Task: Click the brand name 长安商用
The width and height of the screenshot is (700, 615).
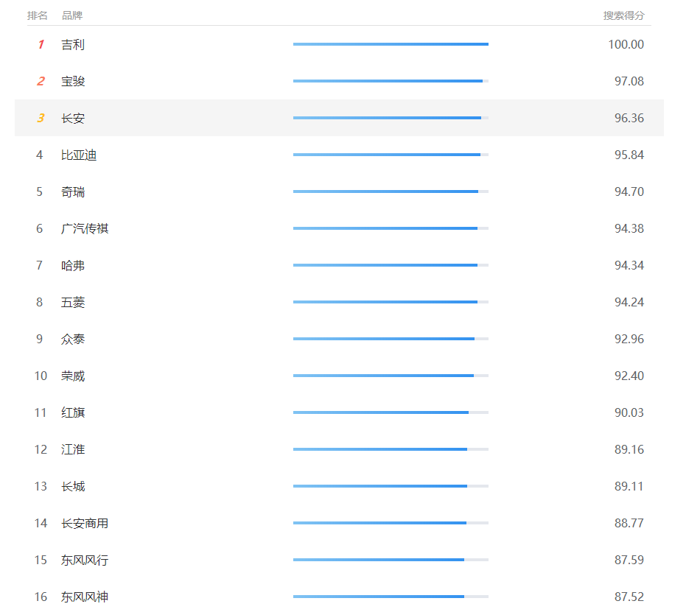Action: coord(85,523)
